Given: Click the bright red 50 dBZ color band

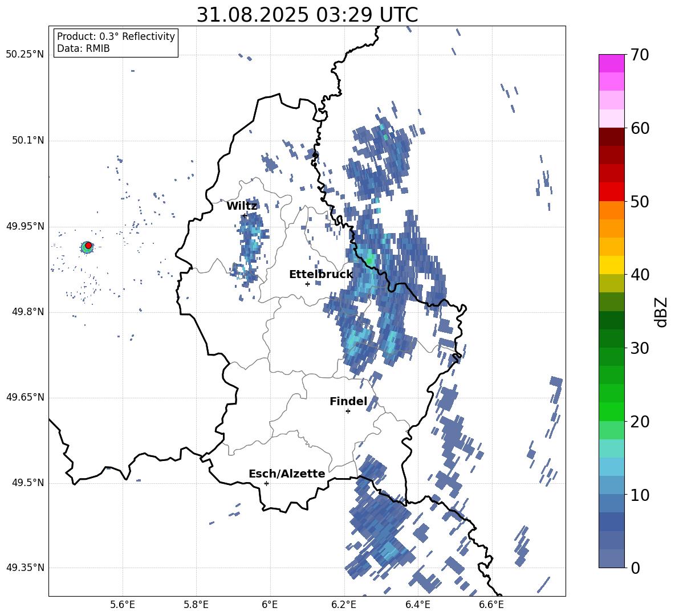Looking at the screenshot, I should pyautogui.click(x=611, y=192).
